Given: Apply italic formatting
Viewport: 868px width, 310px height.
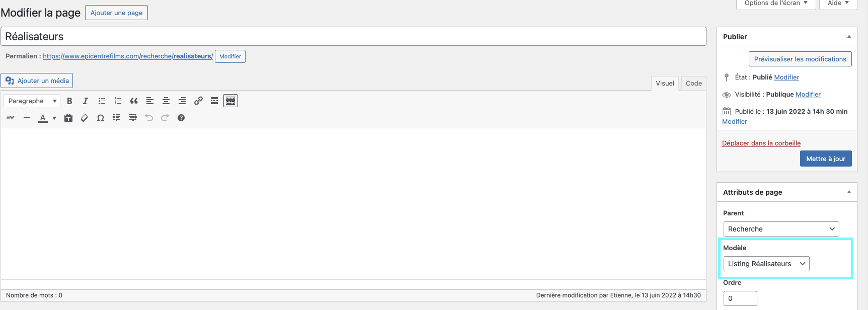Looking at the screenshot, I should click(x=86, y=101).
